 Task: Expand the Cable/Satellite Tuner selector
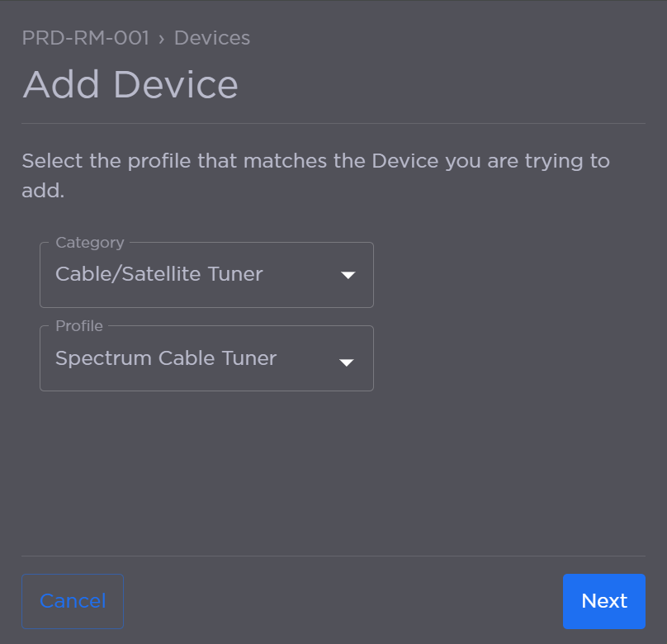[x=206, y=274]
